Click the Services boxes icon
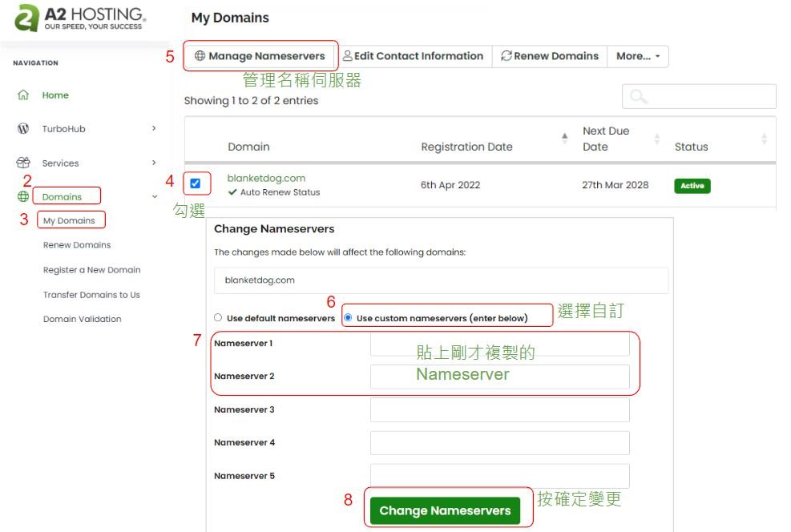This screenshot has width=791, height=532. point(23,163)
